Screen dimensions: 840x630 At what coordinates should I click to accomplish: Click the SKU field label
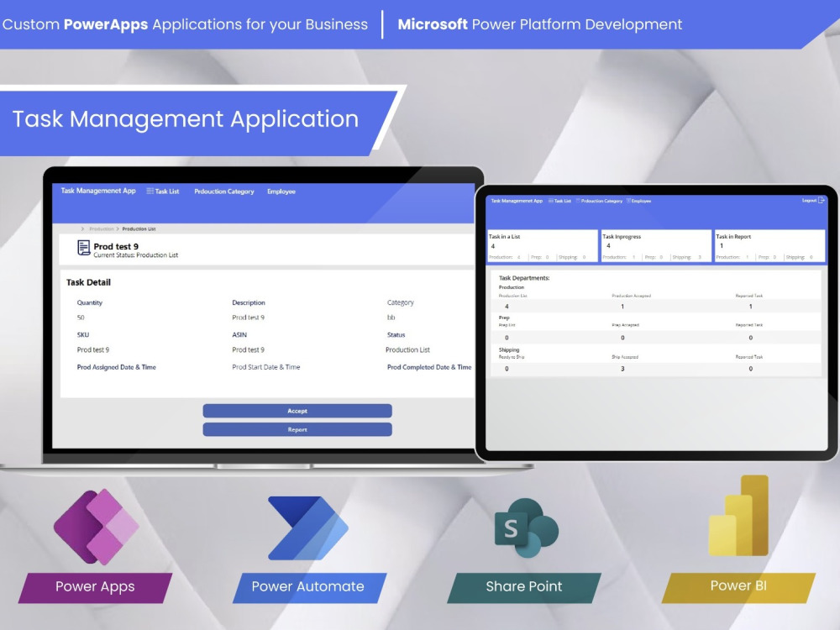[83, 335]
